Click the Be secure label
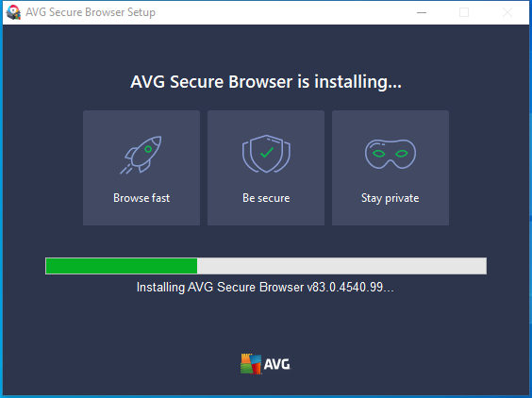The image size is (532, 398). [266, 198]
